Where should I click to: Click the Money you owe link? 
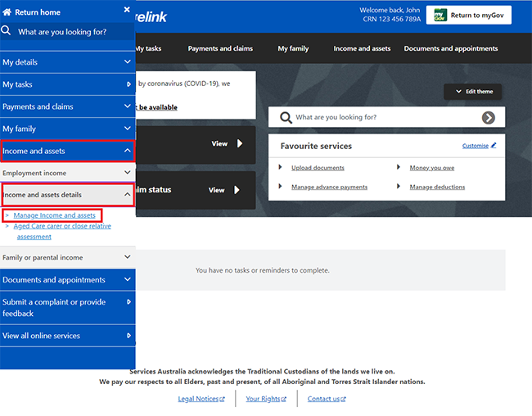point(431,168)
